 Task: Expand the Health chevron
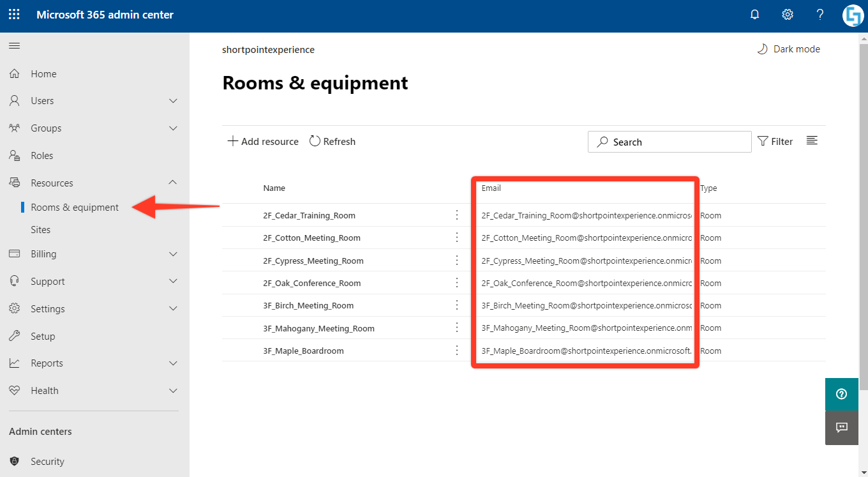pyautogui.click(x=173, y=390)
